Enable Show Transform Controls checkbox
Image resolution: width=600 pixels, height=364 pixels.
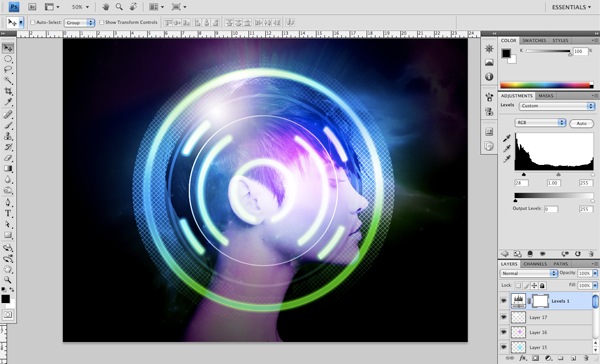[101, 23]
